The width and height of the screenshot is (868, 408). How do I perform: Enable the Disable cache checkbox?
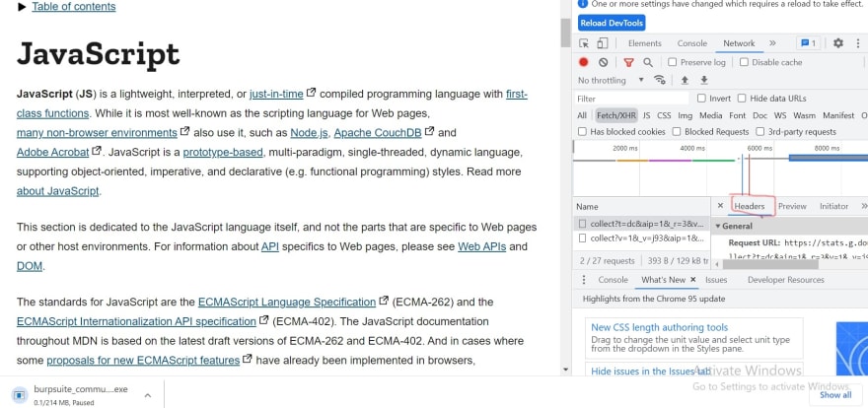coord(744,62)
